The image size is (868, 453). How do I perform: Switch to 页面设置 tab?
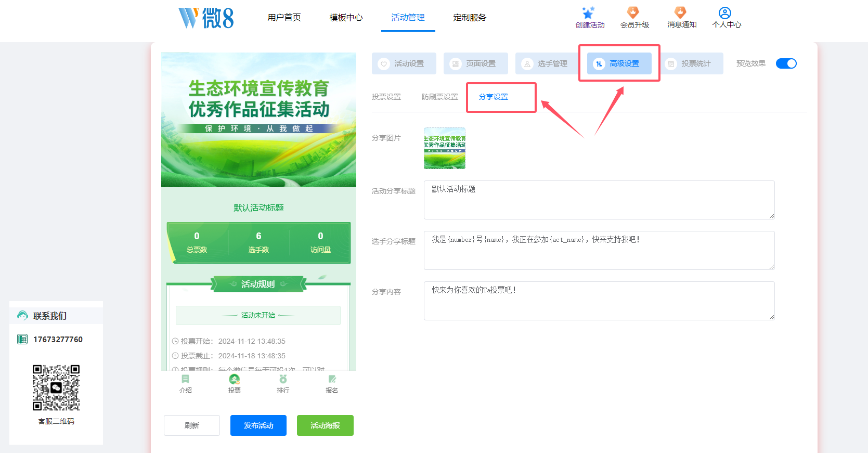[x=476, y=63]
